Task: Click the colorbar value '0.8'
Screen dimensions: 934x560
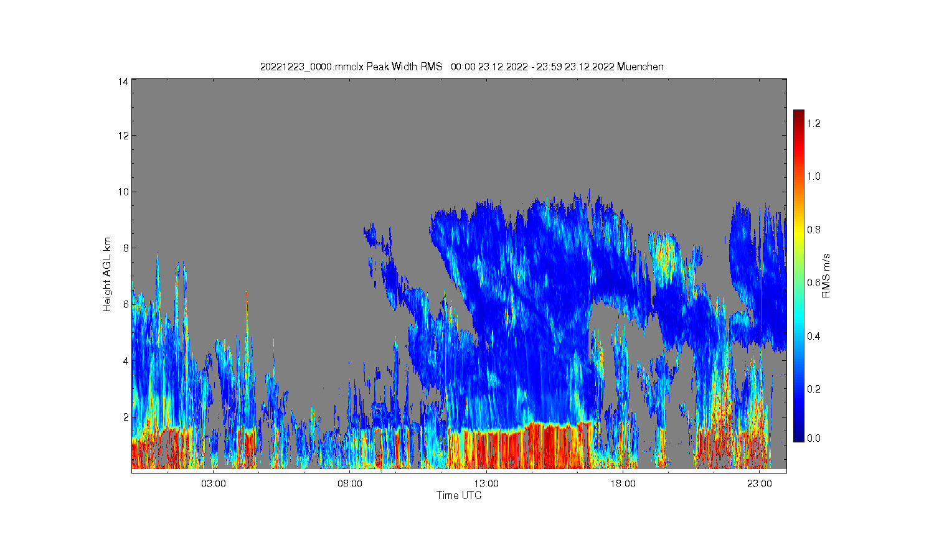Action: (814, 230)
